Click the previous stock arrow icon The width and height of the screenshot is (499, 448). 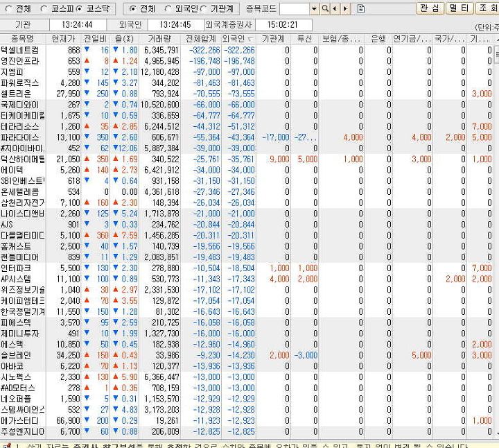335,9
